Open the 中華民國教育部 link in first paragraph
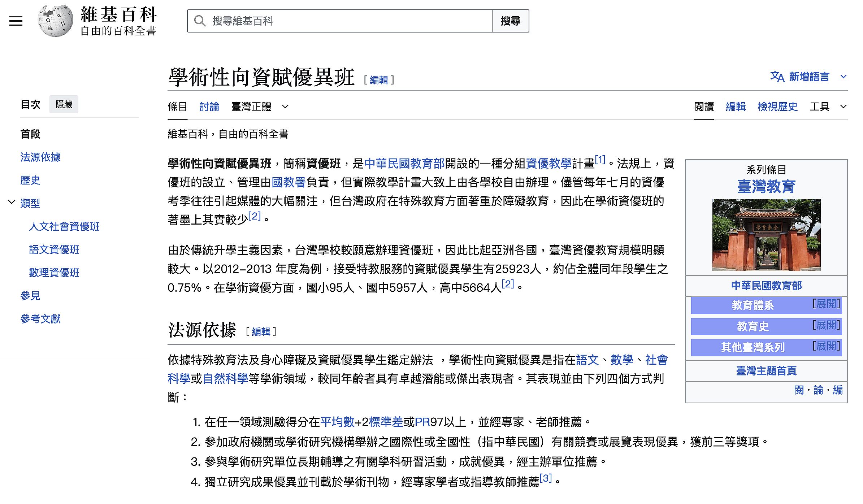Viewport: 863px width, 504px height. coord(404,164)
